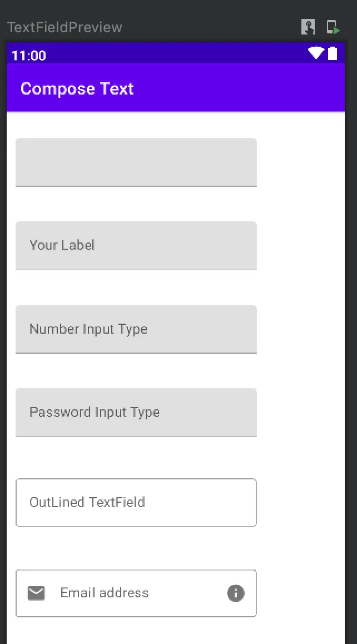Screen dimensions: 357x644
Task: Focus the Password Input Type field
Action: click(x=136, y=412)
